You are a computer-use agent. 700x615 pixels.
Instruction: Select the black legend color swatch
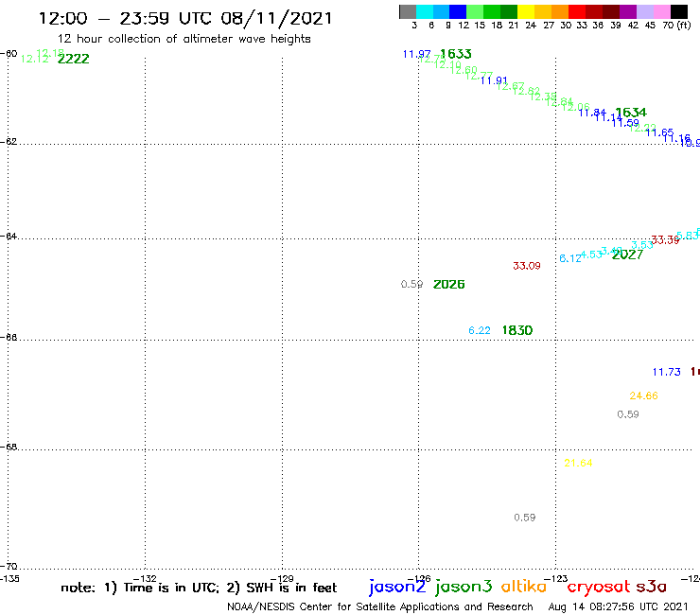click(678, 11)
